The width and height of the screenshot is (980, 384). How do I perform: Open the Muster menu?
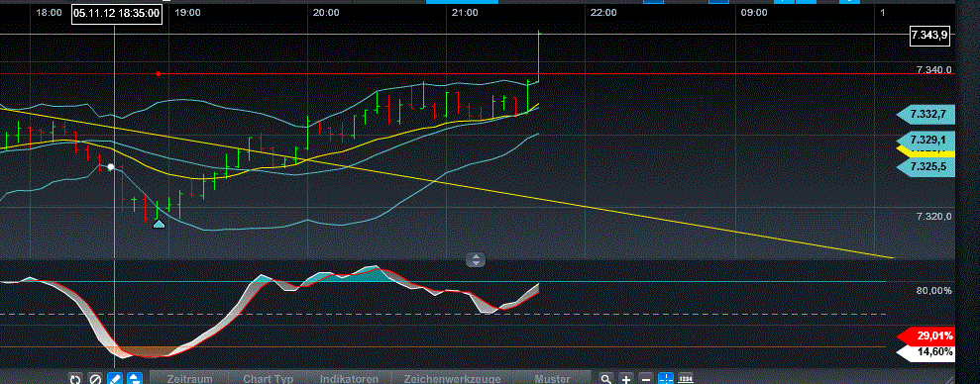click(553, 378)
